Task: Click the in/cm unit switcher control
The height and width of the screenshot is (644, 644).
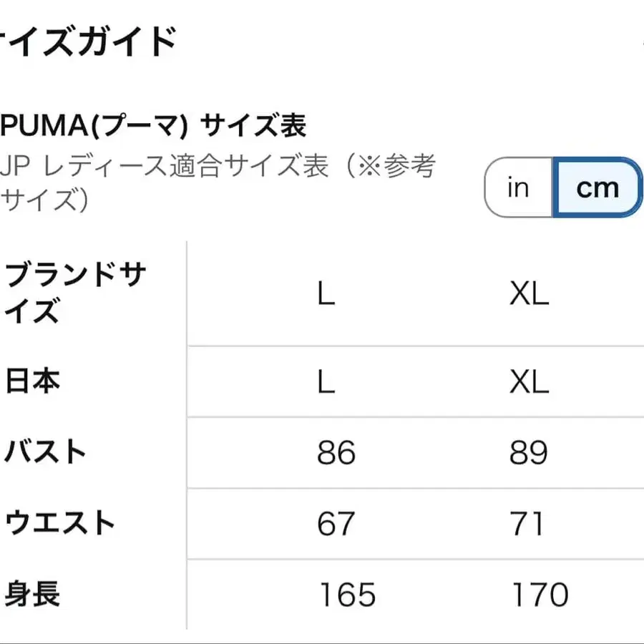Action: 562,187
